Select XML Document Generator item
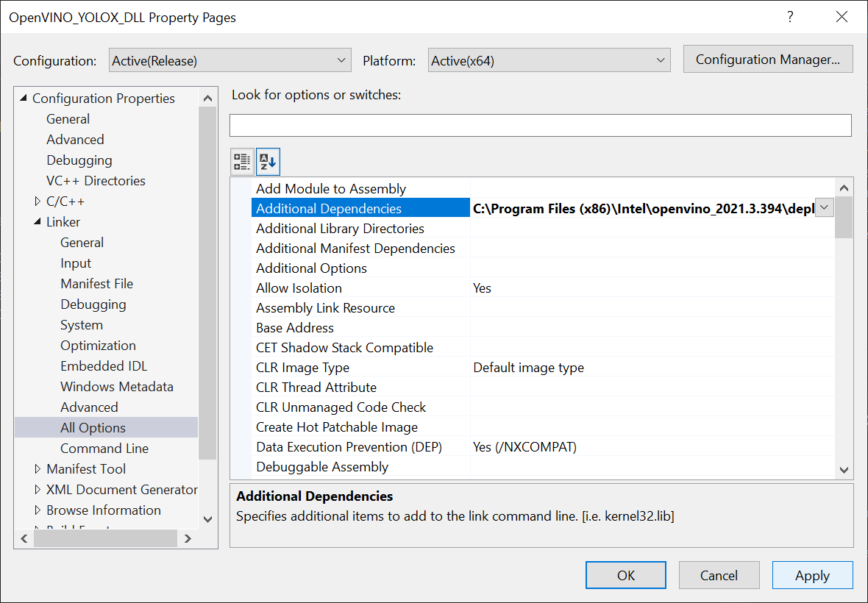Viewport: 868px width, 603px height. 122,489
